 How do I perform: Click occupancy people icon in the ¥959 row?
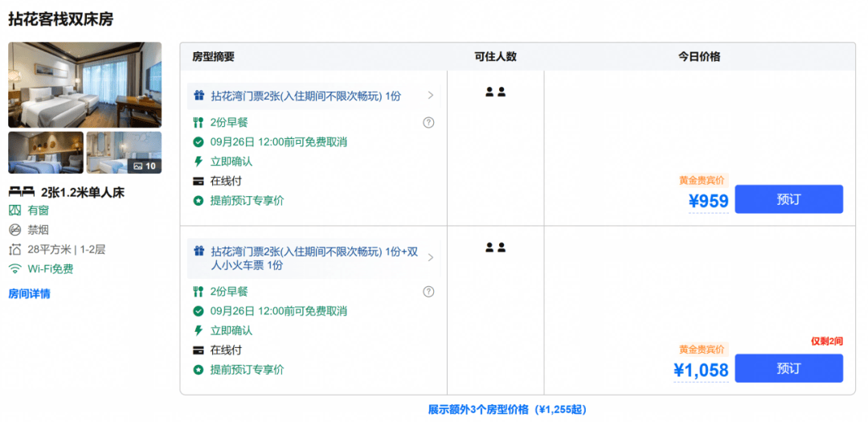coord(495,92)
